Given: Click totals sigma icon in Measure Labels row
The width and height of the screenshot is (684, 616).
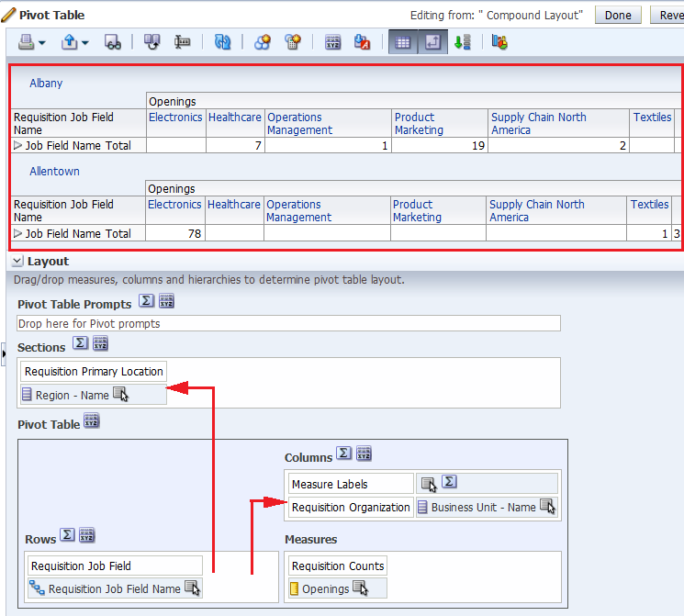Looking at the screenshot, I should 449,482.
